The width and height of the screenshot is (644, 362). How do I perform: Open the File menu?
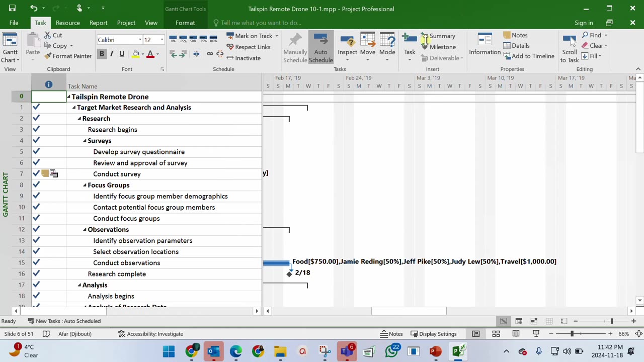pos(14,23)
